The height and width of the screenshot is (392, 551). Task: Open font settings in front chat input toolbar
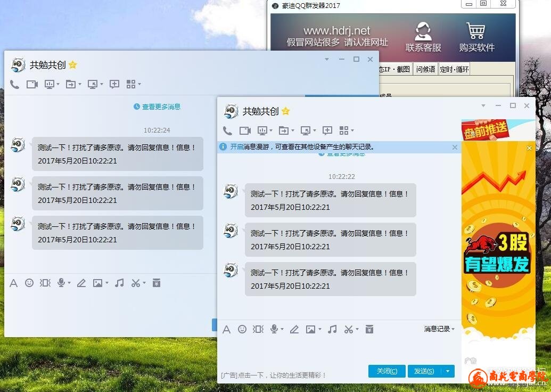click(x=227, y=330)
